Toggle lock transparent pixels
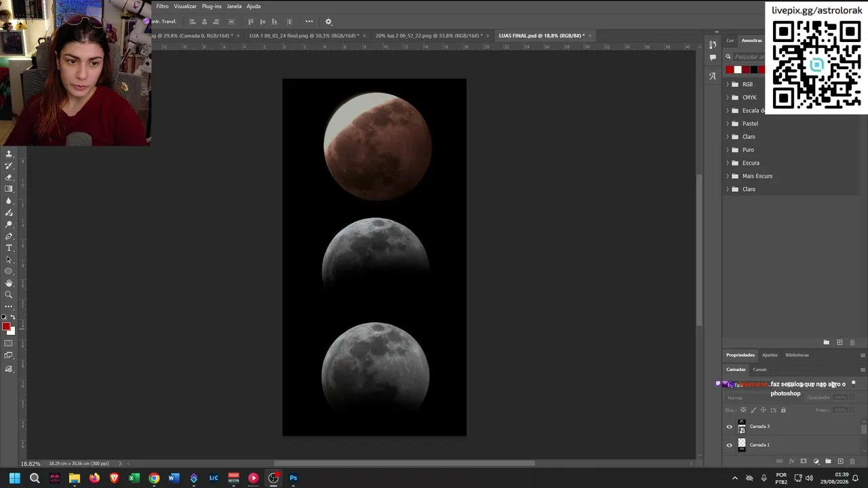Screen dimensions: 868x488 (x=743, y=410)
